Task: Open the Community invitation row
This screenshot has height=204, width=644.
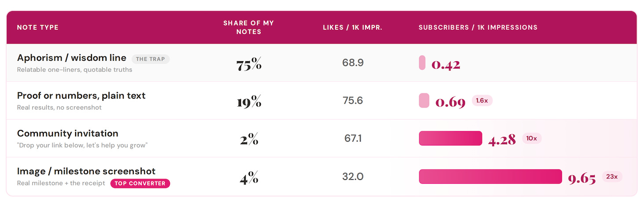Action: coord(322,138)
